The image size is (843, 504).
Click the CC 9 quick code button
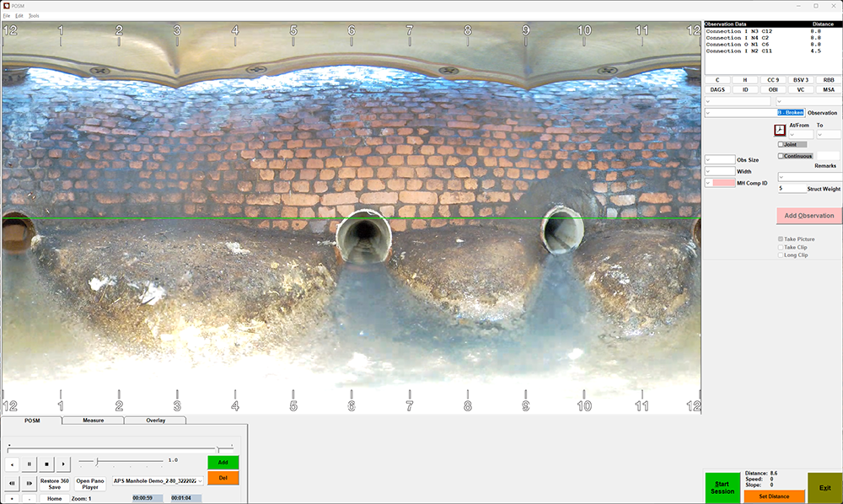[773, 79]
